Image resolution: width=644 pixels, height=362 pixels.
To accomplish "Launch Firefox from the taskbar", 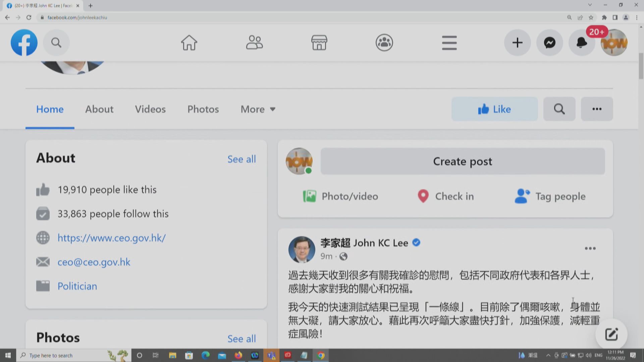I will click(238, 355).
